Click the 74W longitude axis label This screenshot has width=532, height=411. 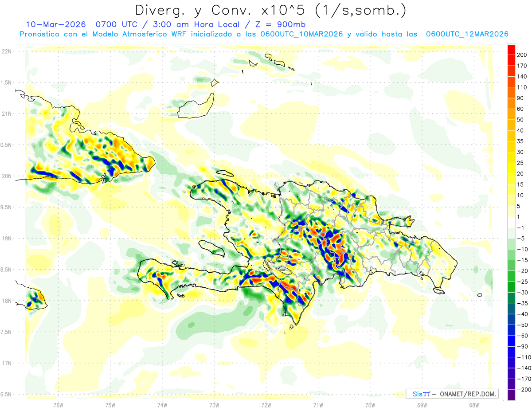click(x=162, y=405)
